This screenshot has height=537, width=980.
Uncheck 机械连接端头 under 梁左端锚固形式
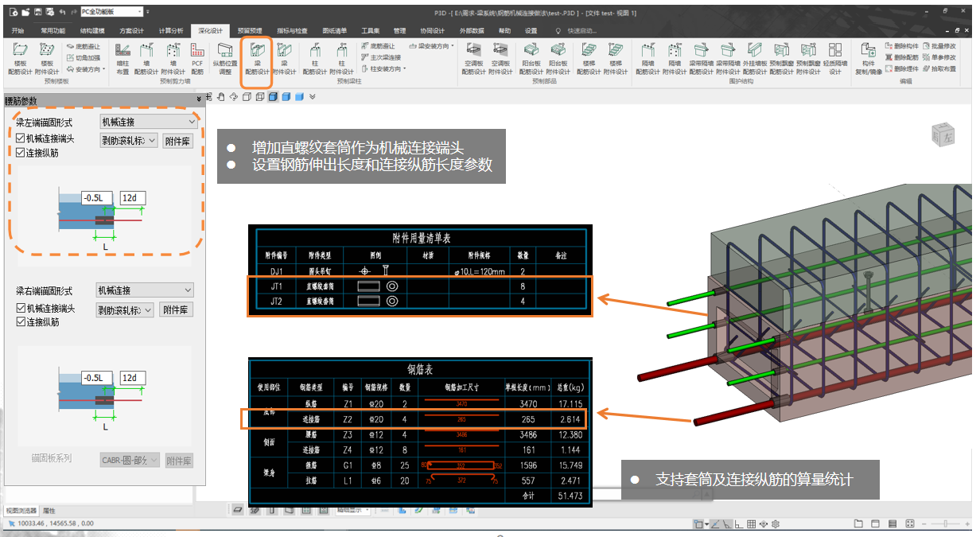21,138
